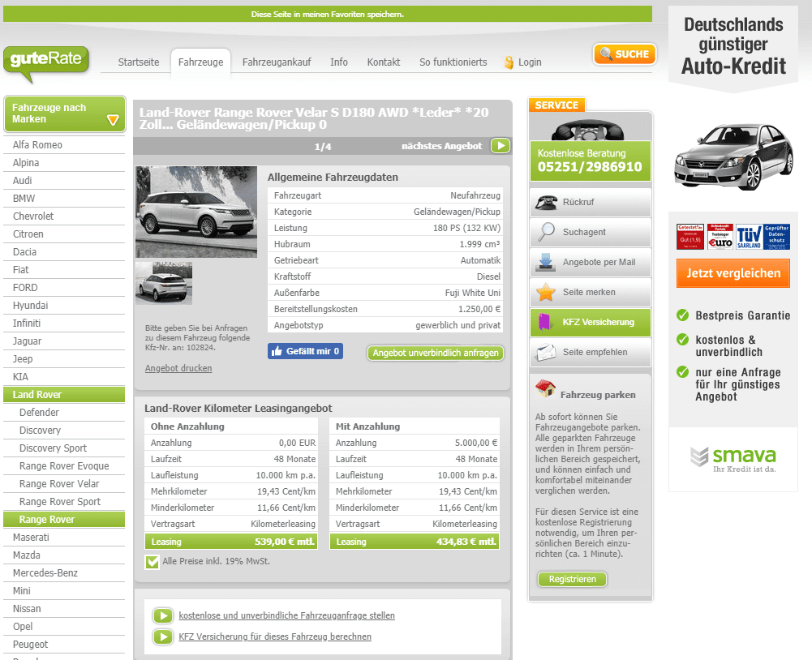
Task: Click the TÜV Saarland badge
Action: point(748,237)
